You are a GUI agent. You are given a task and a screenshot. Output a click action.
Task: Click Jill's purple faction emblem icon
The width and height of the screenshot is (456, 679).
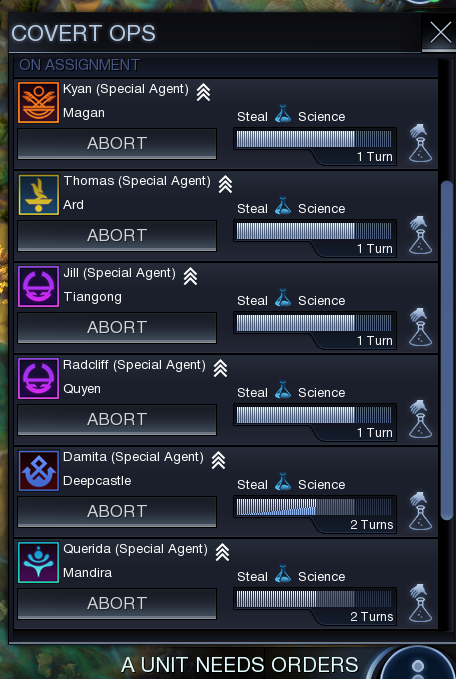(x=39, y=287)
